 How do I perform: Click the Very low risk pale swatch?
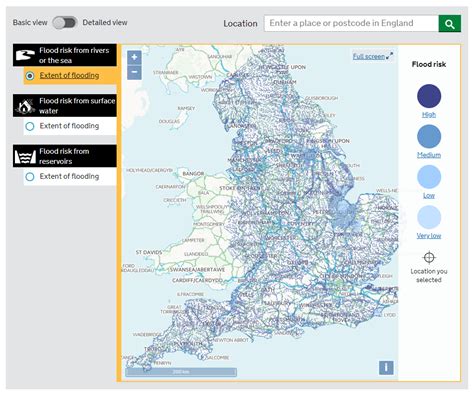click(x=429, y=217)
